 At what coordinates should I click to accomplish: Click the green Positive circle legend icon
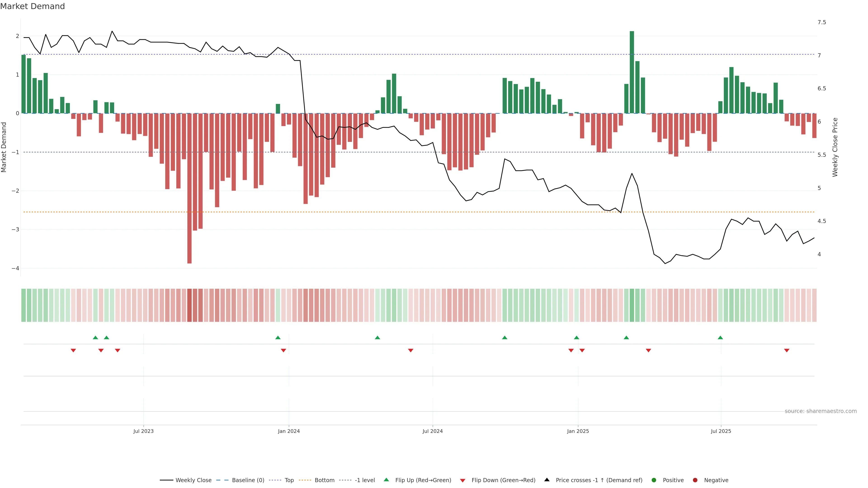click(654, 480)
